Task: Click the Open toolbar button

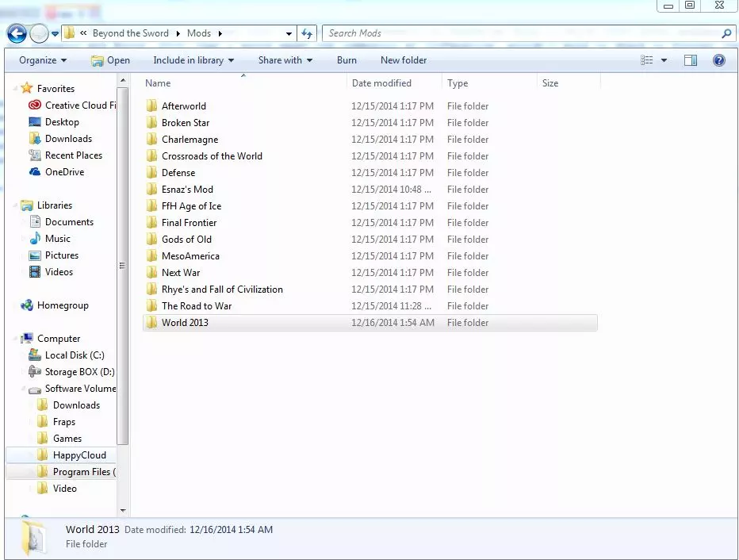Action: coord(110,60)
